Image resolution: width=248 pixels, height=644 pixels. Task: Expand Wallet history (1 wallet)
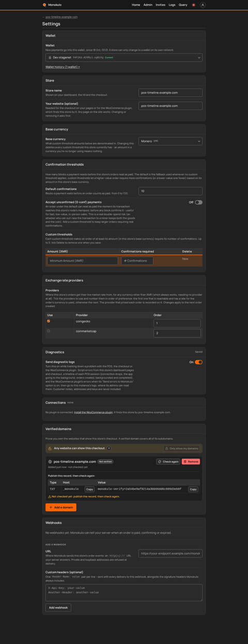(63, 67)
